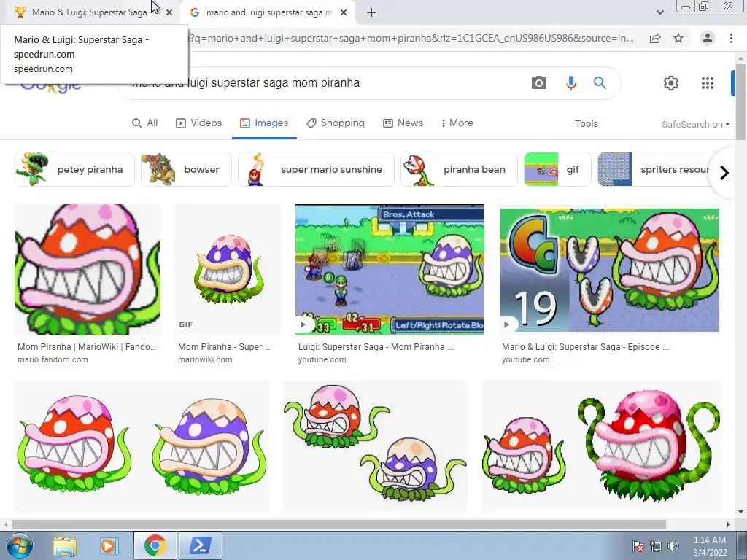The image size is (747, 560).
Task: Open the Windows Start menu orb
Action: (20, 545)
